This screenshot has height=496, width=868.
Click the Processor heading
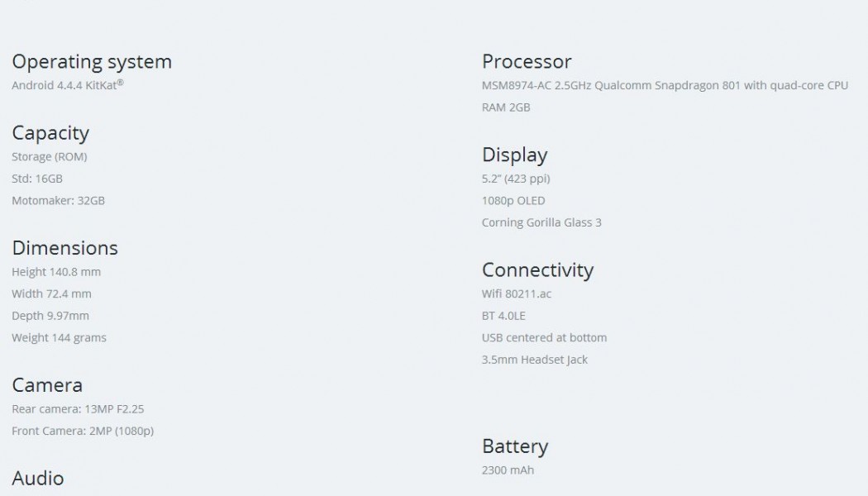coord(527,62)
